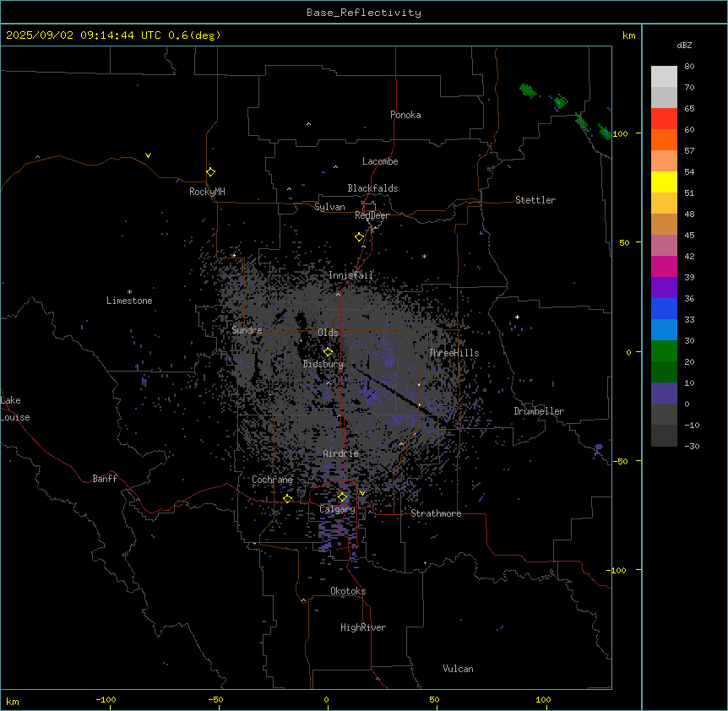Click the Airdrie label

340,453
